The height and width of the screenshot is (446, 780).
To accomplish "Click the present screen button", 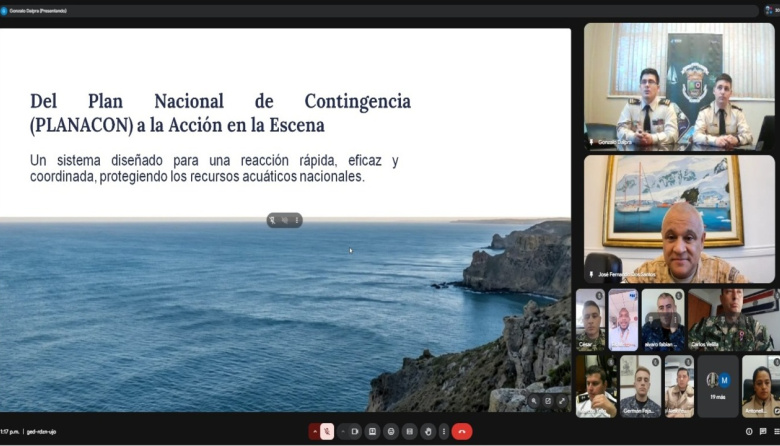I will 372,432.
